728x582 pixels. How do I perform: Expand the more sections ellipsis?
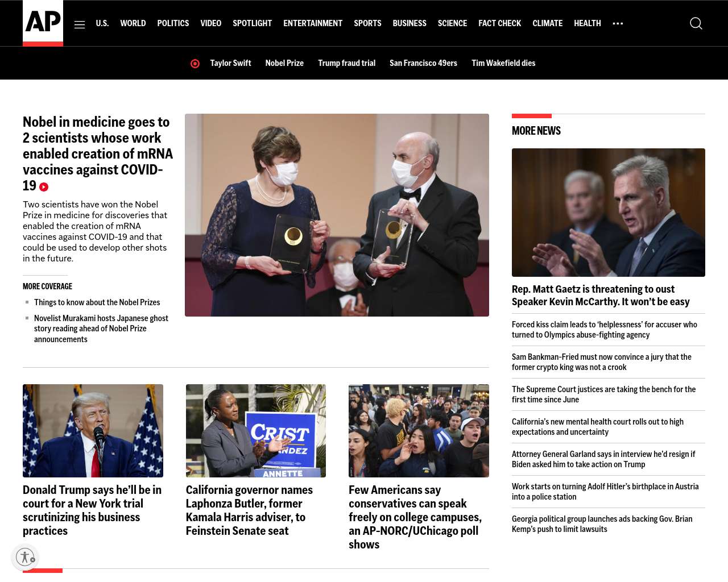618,23
